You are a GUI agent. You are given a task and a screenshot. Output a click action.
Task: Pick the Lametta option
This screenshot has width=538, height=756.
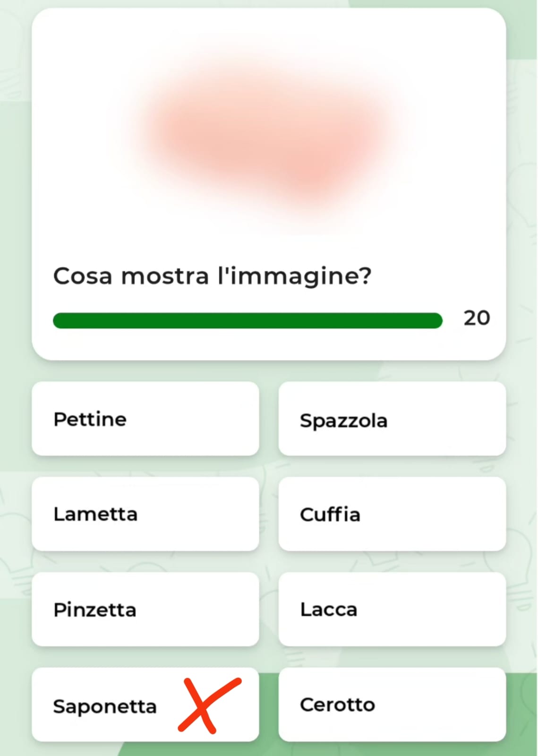pos(145,514)
